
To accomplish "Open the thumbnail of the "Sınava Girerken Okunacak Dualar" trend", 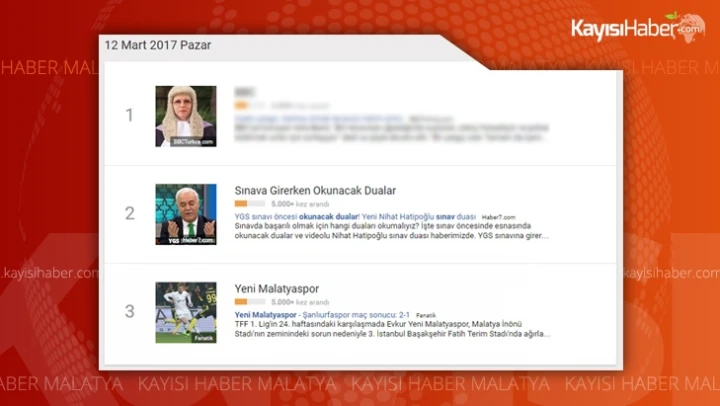I will (x=186, y=214).
